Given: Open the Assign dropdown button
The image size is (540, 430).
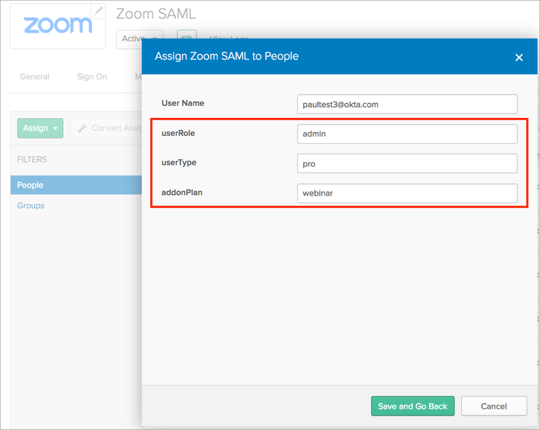Looking at the screenshot, I should [40, 128].
